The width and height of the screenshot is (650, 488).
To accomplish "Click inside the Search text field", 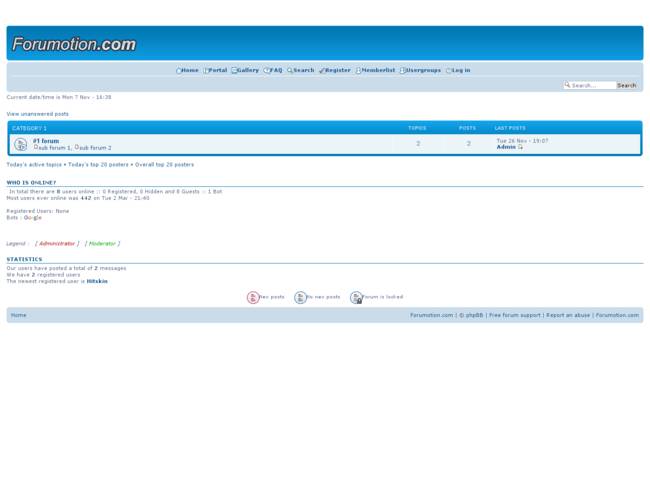I will coord(592,86).
